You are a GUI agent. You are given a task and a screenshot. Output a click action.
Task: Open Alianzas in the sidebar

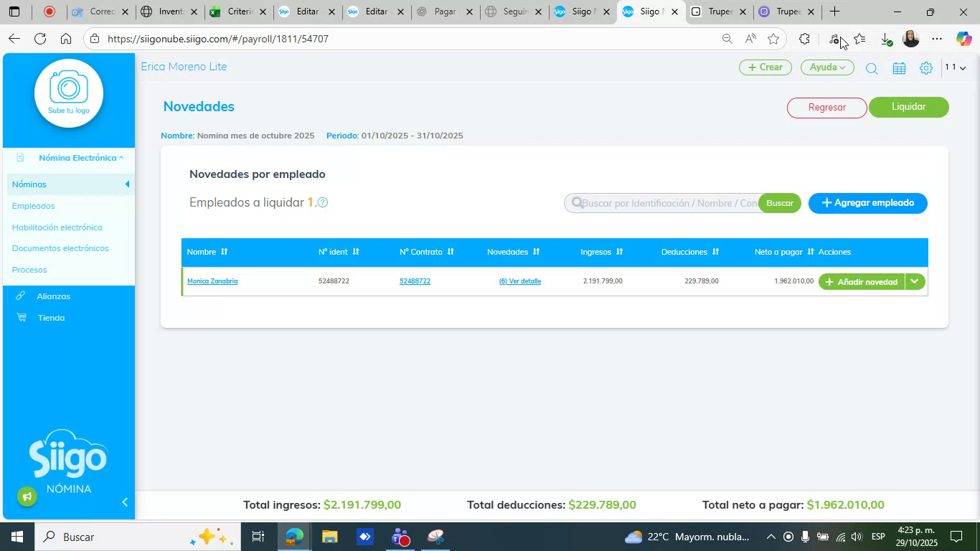pyautogui.click(x=54, y=296)
